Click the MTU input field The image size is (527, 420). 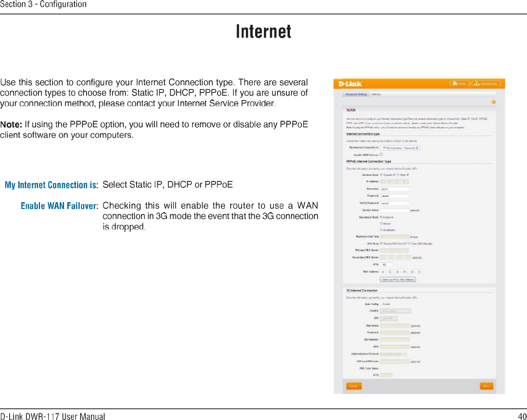(386, 265)
